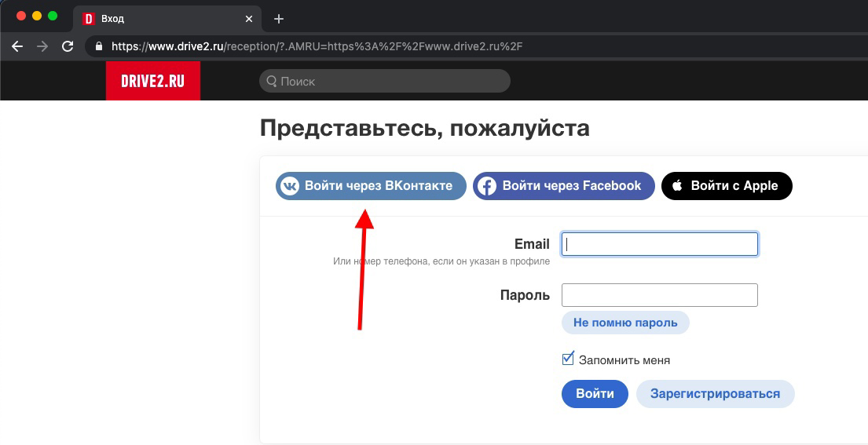Click the Email input field

click(659, 244)
